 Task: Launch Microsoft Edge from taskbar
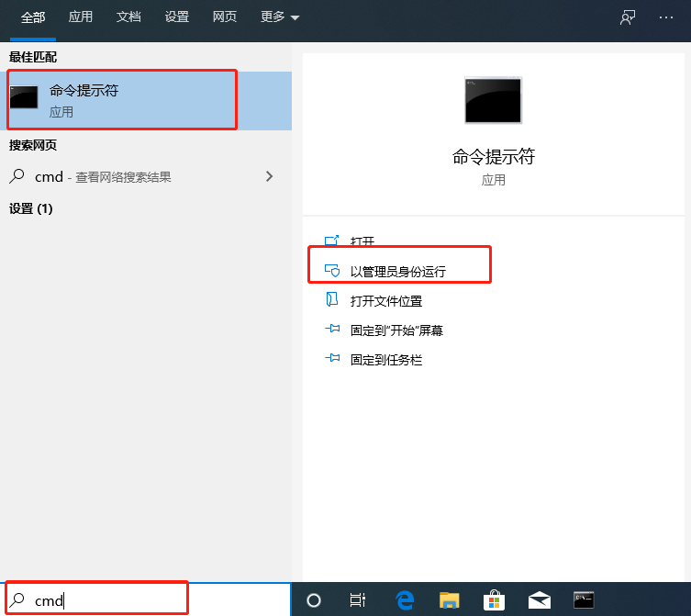click(405, 600)
